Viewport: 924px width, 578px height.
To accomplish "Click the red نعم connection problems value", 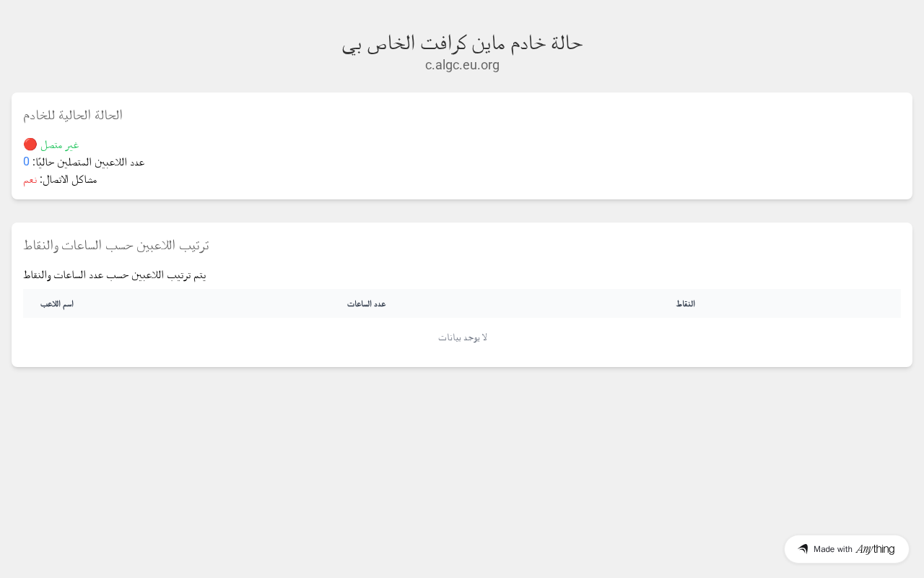I will coord(30,180).
